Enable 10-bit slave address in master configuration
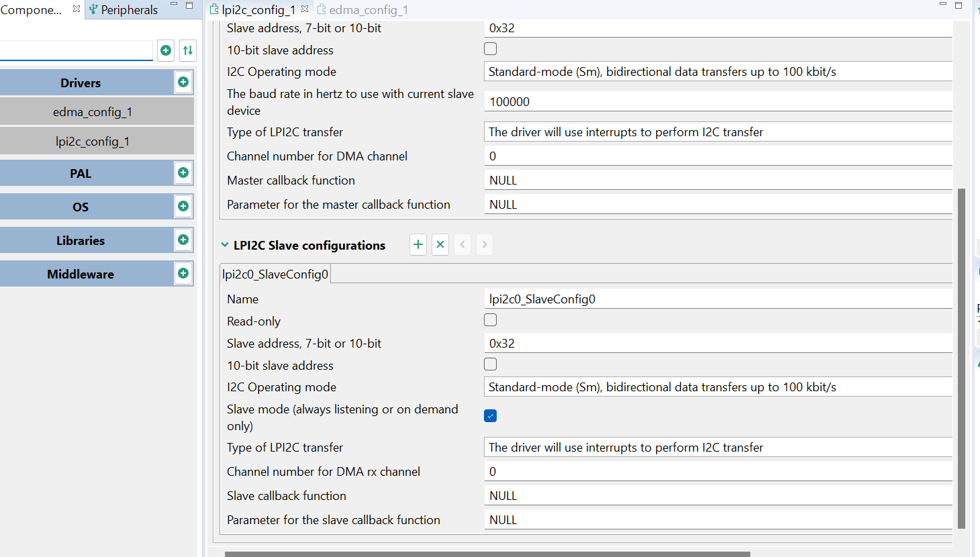 pyautogui.click(x=491, y=49)
